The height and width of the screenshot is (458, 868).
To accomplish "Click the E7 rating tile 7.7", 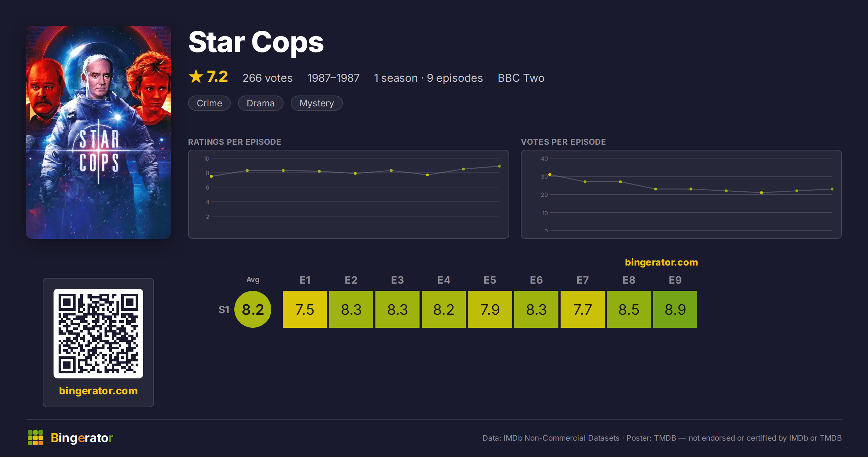I will (583, 309).
